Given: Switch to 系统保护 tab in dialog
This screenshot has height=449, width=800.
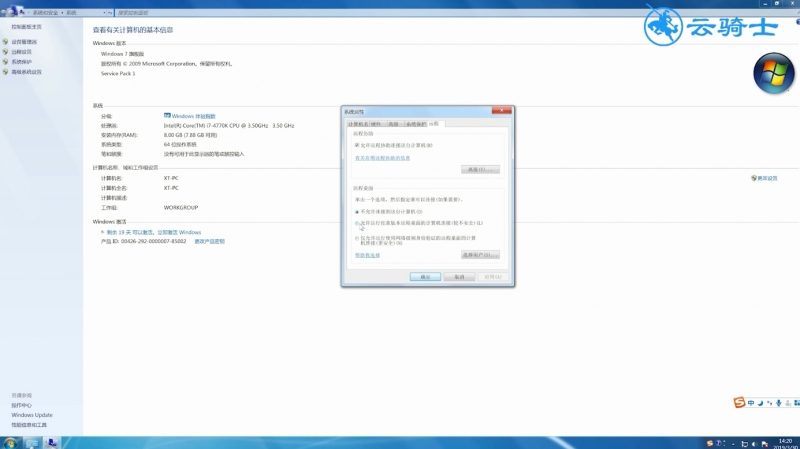Looking at the screenshot, I should [416, 124].
